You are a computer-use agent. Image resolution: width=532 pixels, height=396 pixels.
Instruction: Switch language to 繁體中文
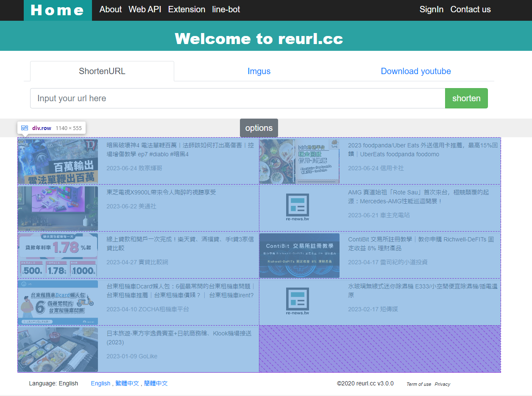click(x=127, y=383)
